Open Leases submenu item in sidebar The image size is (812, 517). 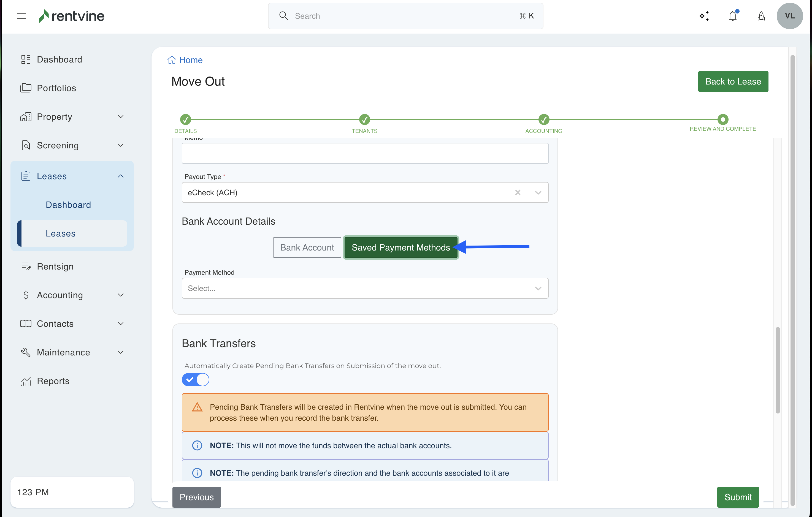pos(61,233)
